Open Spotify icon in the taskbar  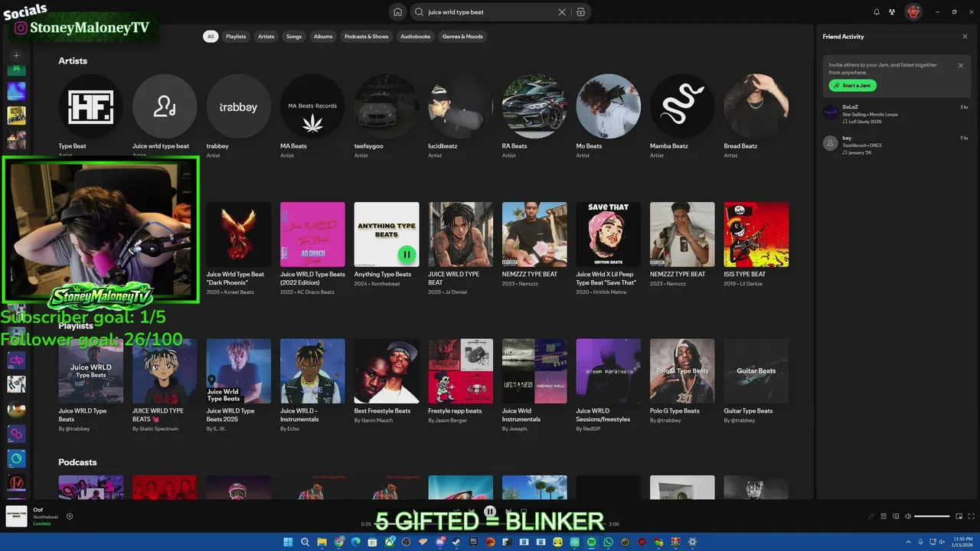(591, 542)
